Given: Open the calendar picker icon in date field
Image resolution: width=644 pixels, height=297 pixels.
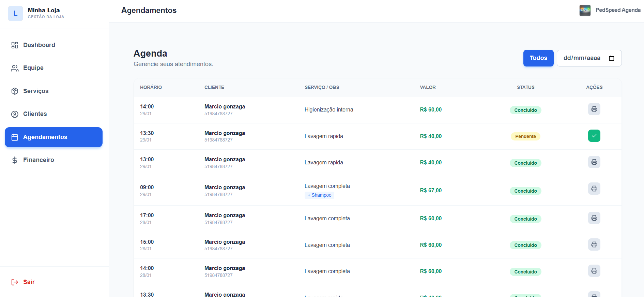Looking at the screenshot, I should [x=612, y=58].
